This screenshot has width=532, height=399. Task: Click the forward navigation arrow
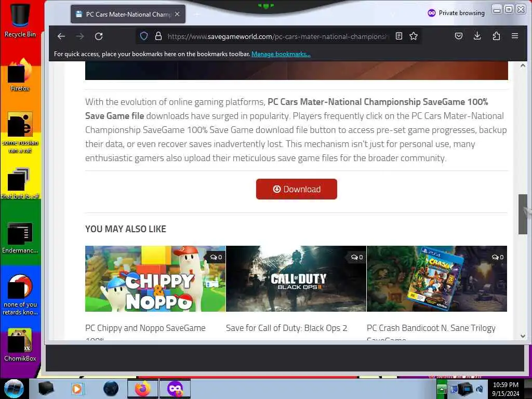tap(79, 36)
